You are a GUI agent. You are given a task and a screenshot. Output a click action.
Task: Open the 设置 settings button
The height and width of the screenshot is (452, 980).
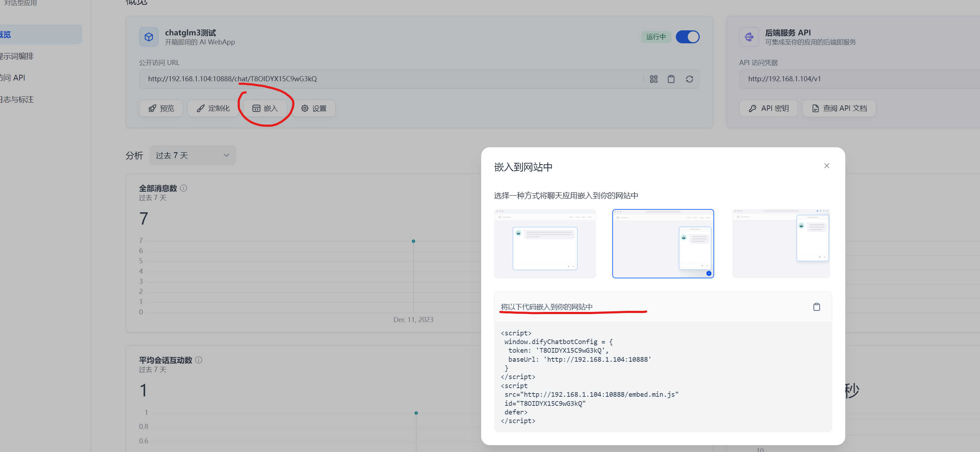click(x=314, y=108)
